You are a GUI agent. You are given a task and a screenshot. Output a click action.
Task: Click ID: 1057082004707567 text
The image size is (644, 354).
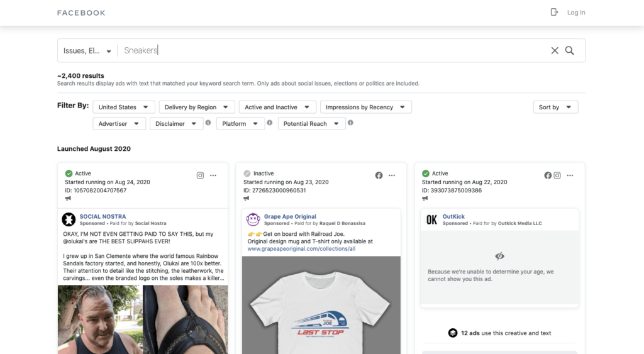point(96,191)
